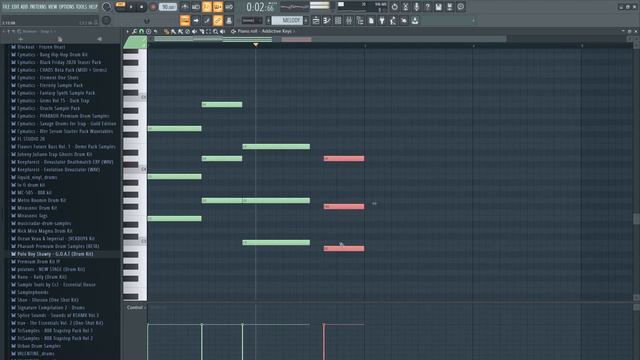640x360 pixels.
Task: Click the question mark help icon
Action: coord(427,7)
